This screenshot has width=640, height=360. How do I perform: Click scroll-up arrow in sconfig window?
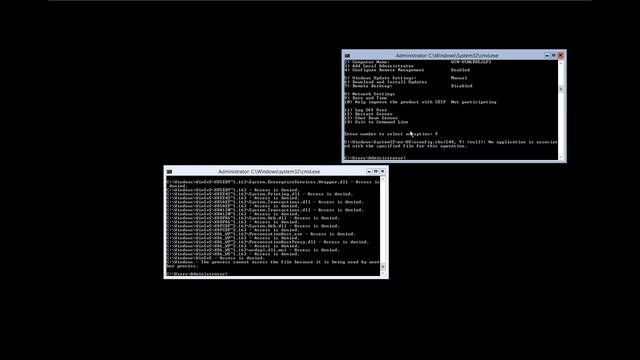click(561, 63)
